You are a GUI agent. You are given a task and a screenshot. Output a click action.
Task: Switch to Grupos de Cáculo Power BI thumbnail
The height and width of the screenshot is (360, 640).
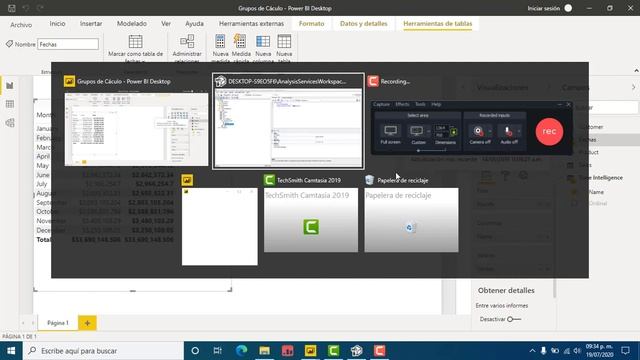pyautogui.click(x=136, y=129)
